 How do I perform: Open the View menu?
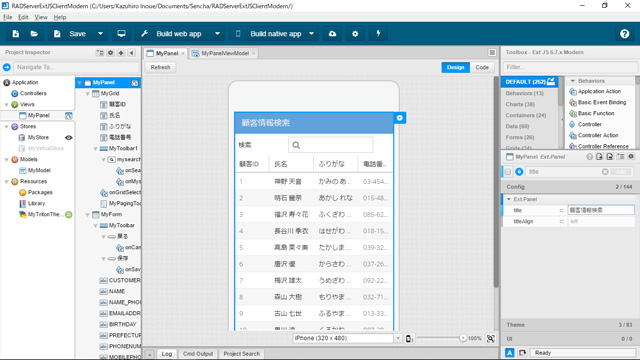(x=41, y=17)
